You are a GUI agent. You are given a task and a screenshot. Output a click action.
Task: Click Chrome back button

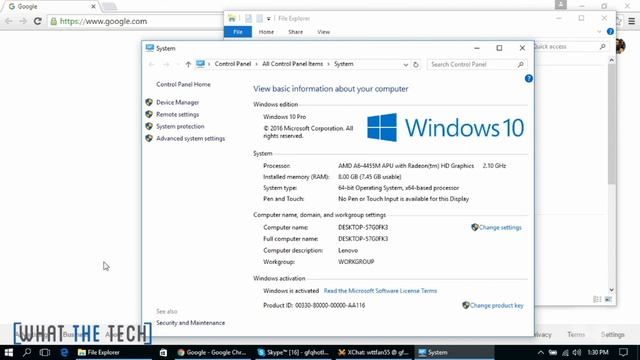[9, 21]
